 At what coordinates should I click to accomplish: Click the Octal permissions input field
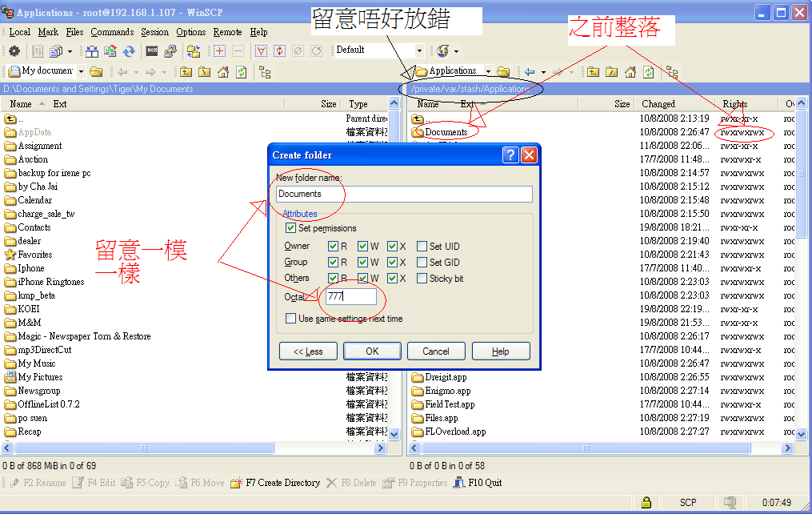tap(351, 296)
